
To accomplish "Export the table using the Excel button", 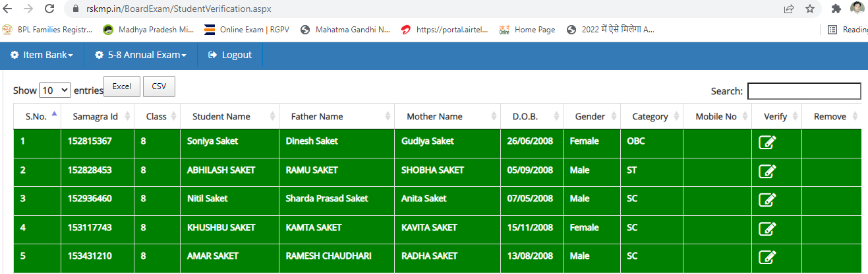I will pos(122,86).
